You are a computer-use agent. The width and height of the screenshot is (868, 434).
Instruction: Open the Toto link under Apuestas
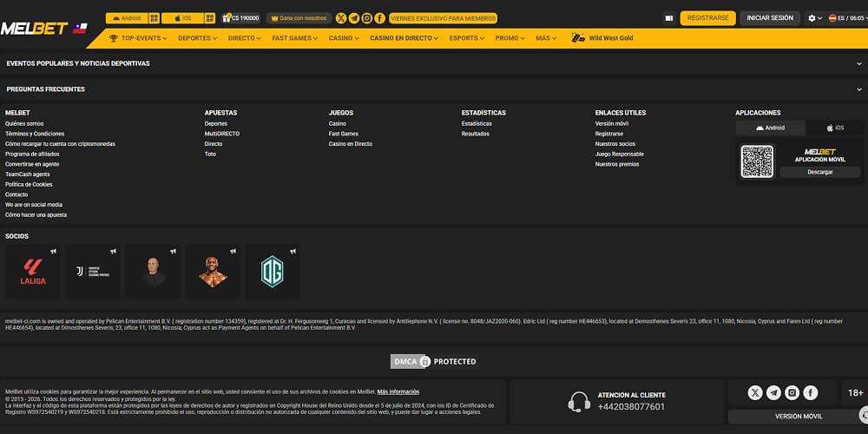coord(210,155)
